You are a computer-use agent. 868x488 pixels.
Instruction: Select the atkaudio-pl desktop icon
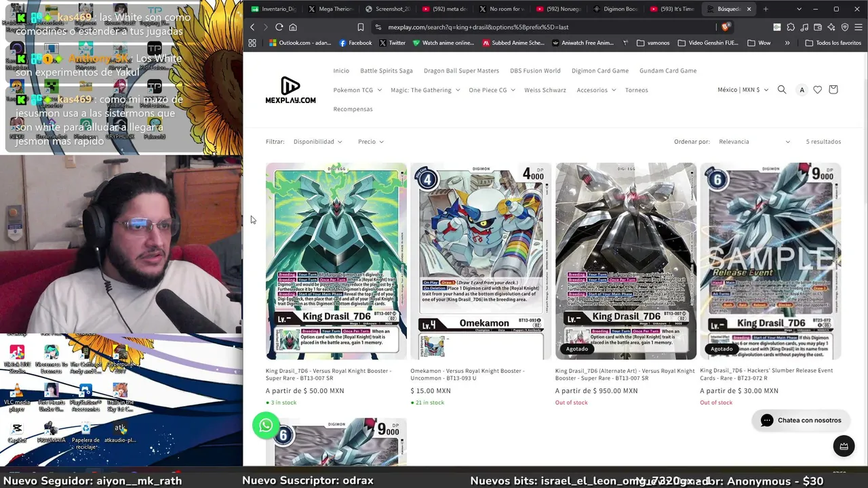point(120,433)
